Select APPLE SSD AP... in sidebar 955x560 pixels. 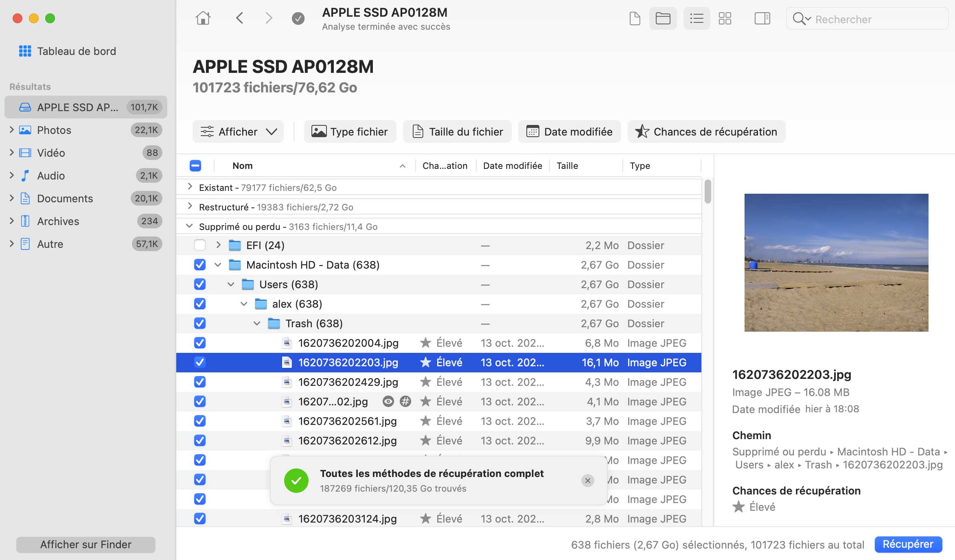click(86, 107)
